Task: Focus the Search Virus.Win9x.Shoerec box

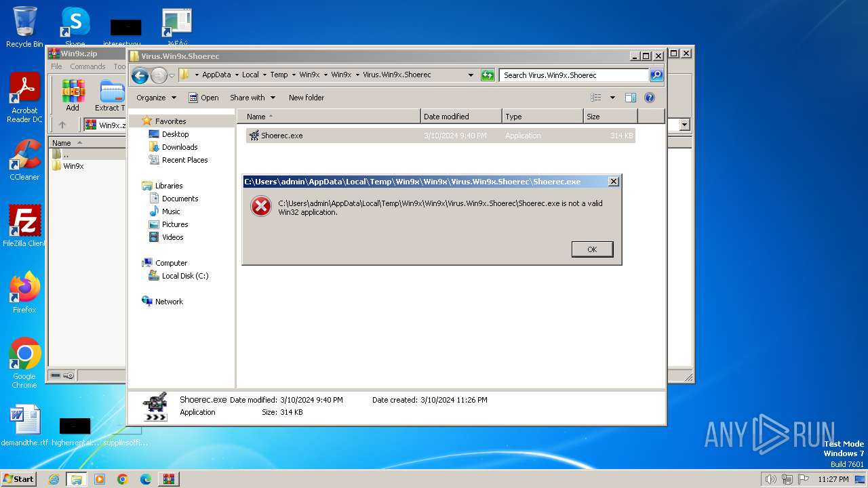Action: [574, 75]
